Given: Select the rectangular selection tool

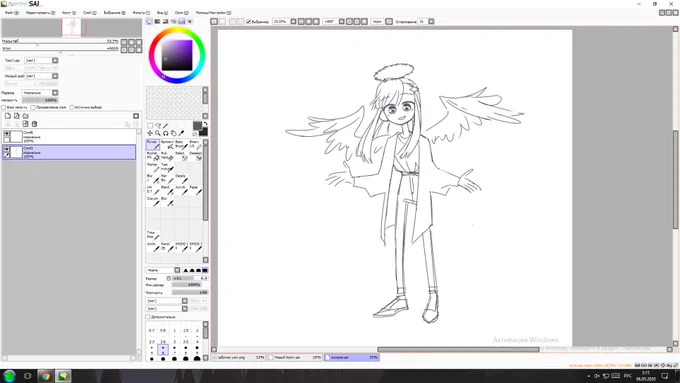Looking at the screenshot, I should [x=150, y=126].
